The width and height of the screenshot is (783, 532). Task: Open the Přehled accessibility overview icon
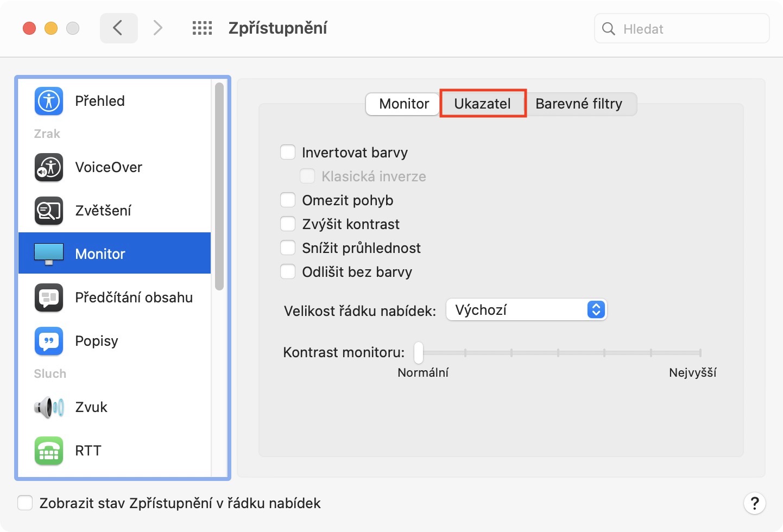(49, 101)
